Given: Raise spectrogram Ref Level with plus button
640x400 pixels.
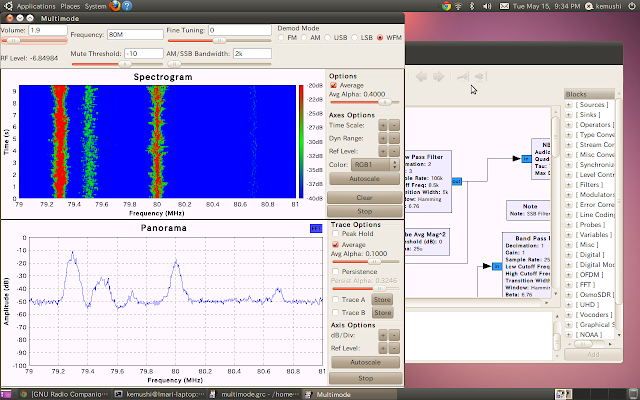Looking at the screenshot, I should pos(382,151).
